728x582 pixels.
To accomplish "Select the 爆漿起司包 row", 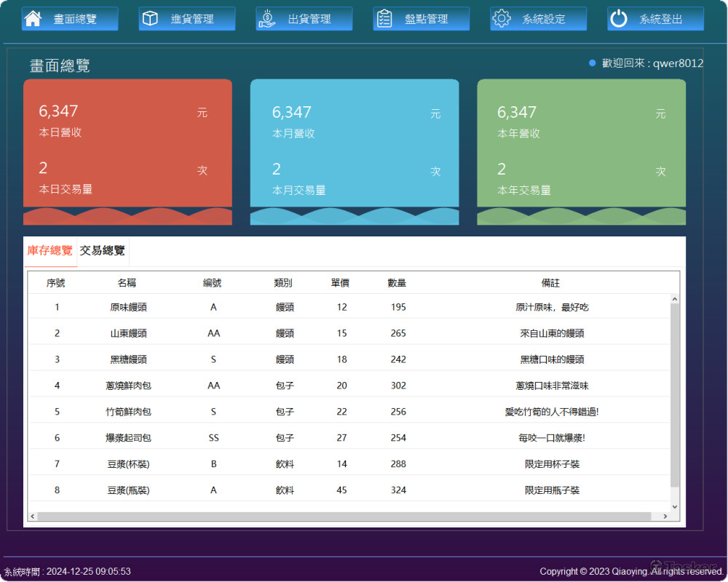I will pos(129,438).
